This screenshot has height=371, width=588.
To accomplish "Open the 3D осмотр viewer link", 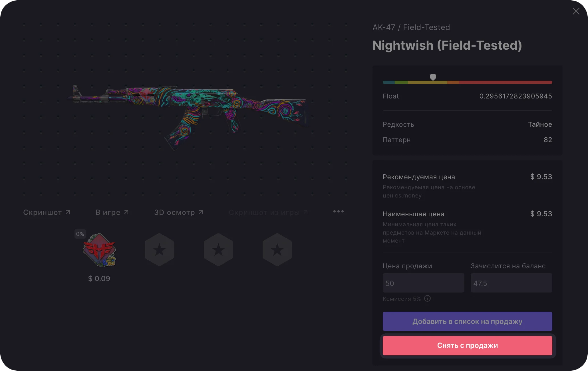I will 178,212.
